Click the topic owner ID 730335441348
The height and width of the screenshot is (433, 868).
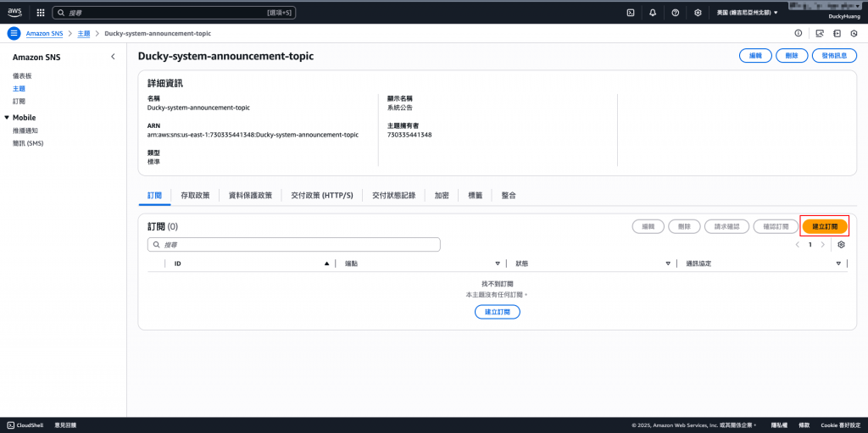pyautogui.click(x=409, y=135)
